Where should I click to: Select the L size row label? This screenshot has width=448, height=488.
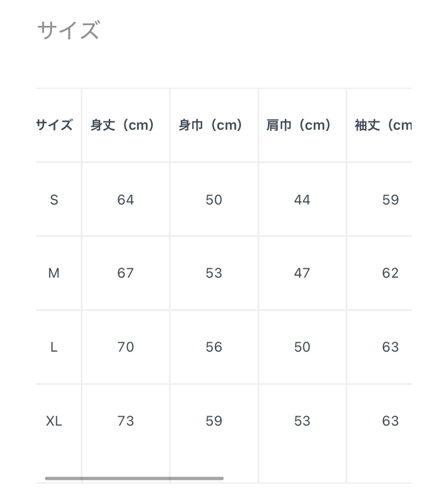click(54, 347)
